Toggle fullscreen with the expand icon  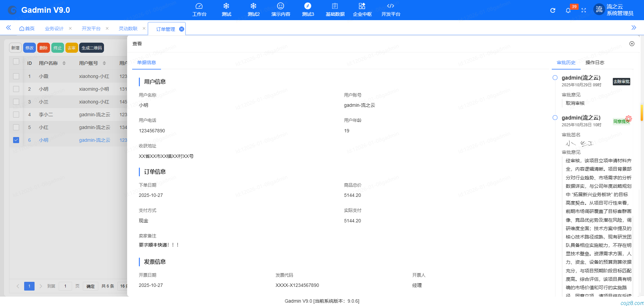pyautogui.click(x=584, y=10)
